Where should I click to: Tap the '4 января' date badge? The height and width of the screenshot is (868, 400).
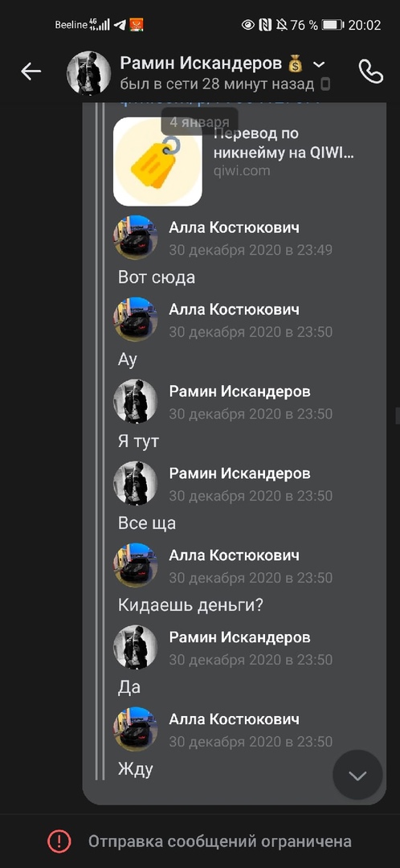pos(200,122)
